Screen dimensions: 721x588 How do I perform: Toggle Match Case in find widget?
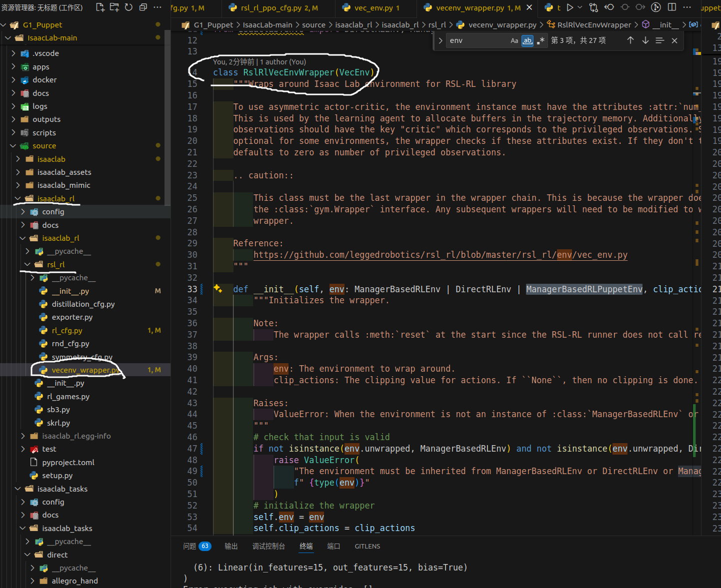tap(514, 41)
